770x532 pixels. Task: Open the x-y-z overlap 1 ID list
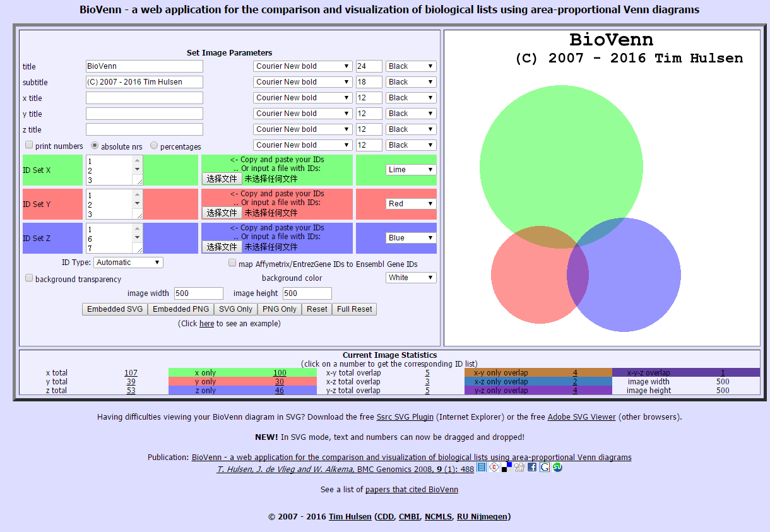tap(723, 373)
